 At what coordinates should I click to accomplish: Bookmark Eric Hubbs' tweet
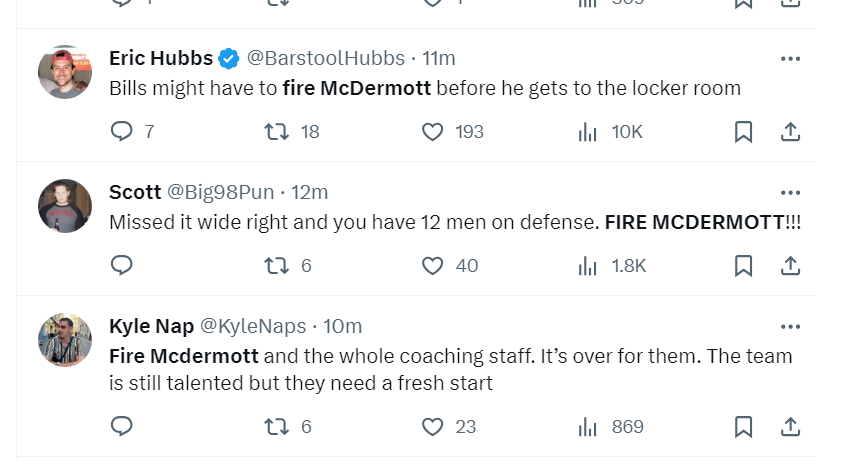click(x=743, y=132)
